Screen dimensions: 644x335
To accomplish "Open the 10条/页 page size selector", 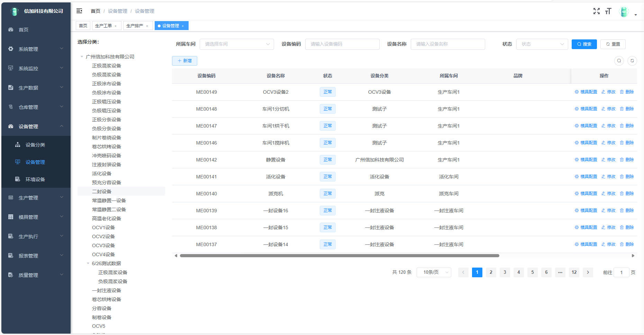I will coord(434,272).
